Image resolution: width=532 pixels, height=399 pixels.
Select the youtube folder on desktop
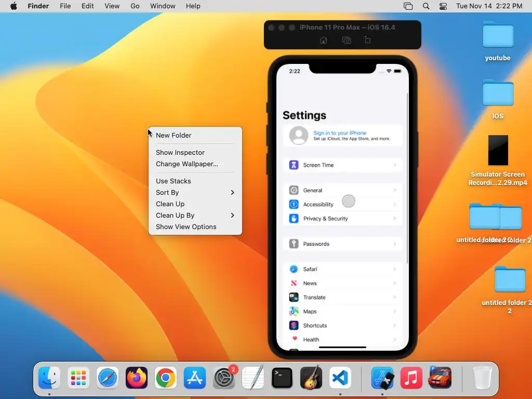click(x=498, y=34)
